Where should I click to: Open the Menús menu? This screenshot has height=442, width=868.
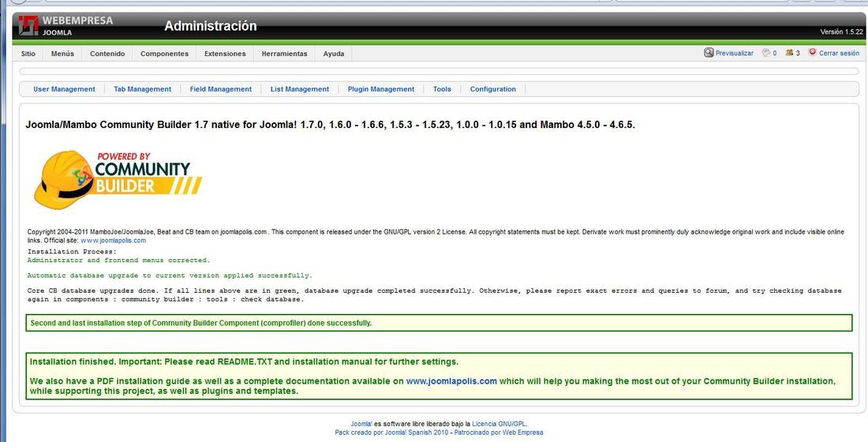click(x=62, y=54)
